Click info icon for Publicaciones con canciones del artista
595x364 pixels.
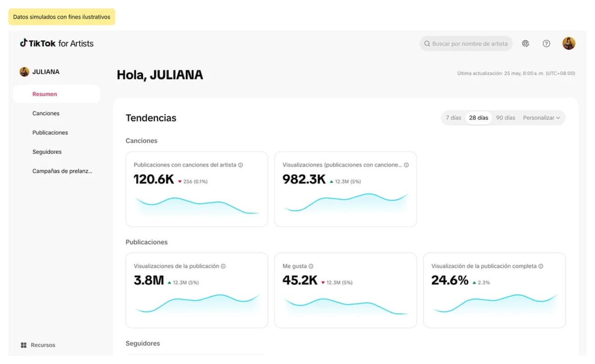pyautogui.click(x=240, y=165)
